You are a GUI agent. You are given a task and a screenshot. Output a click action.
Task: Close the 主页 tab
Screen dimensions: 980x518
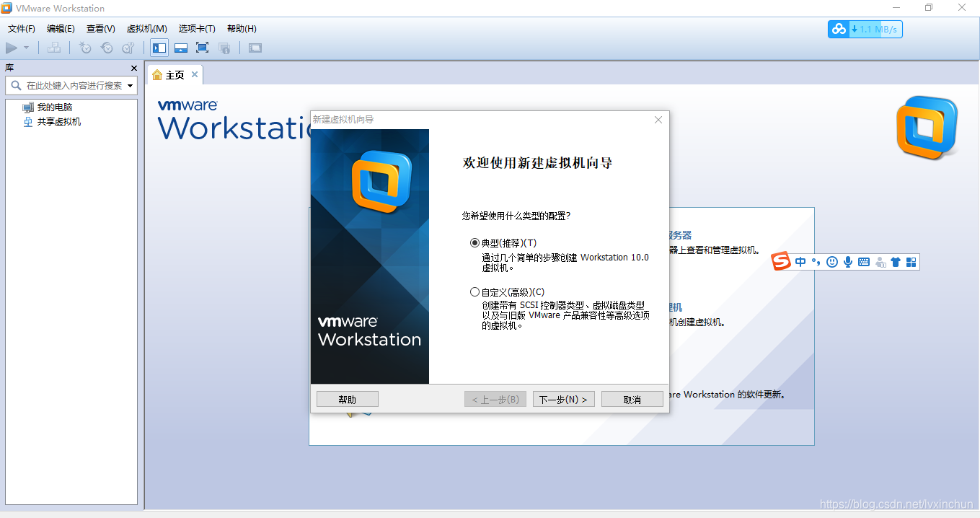pos(195,74)
